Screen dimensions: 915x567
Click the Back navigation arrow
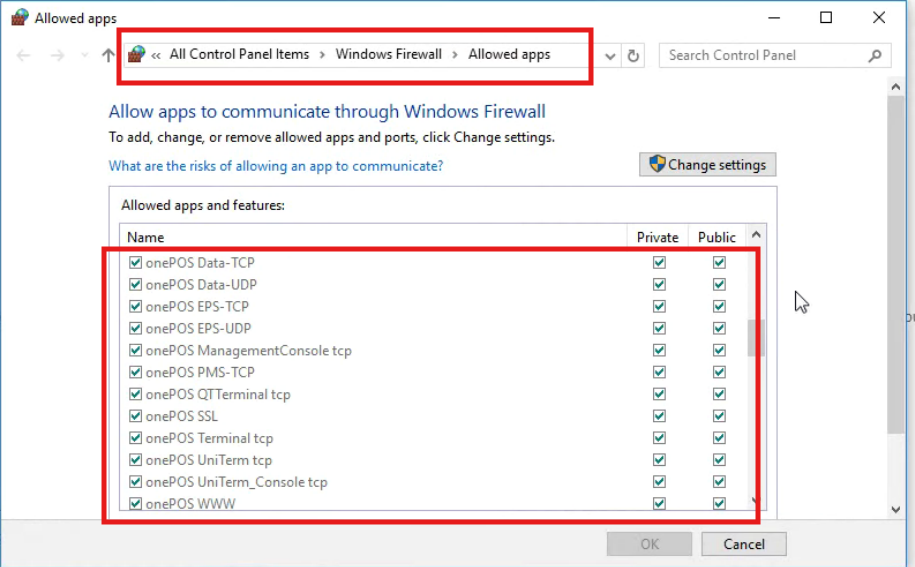click(x=23, y=55)
